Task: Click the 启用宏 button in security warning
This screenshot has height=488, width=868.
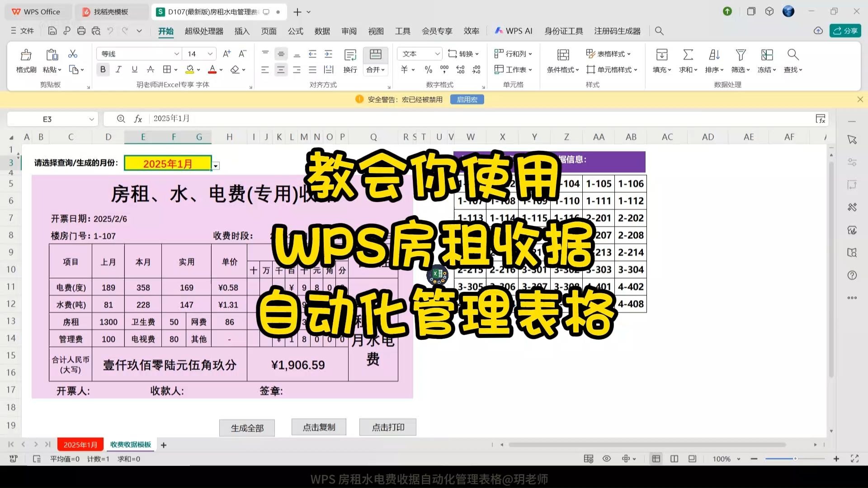Action: click(x=467, y=99)
